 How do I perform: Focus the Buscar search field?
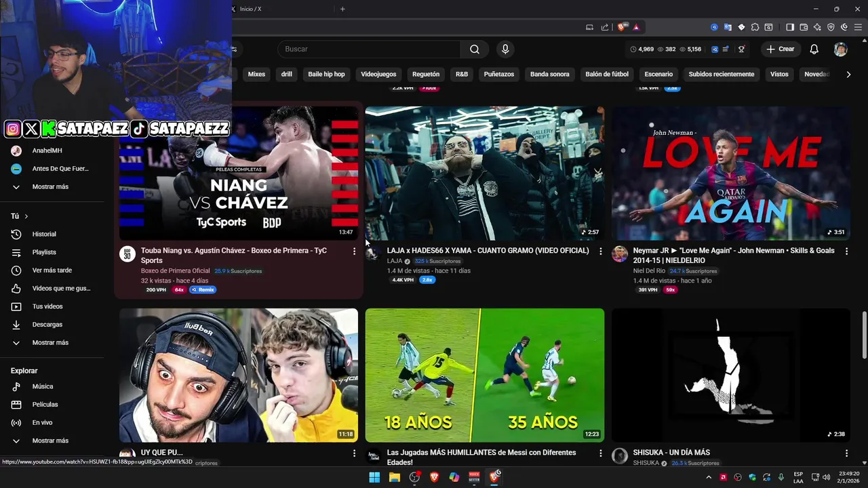[x=369, y=49]
